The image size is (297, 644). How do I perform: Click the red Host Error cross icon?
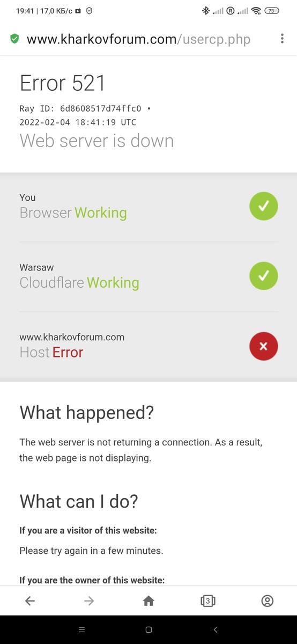(x=264, y=346)
